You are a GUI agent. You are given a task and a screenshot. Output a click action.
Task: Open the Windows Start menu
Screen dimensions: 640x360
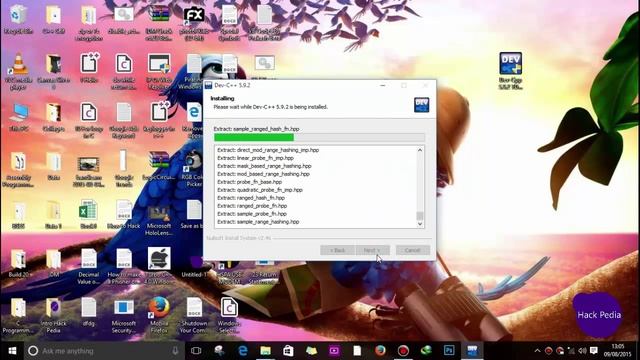12,351
